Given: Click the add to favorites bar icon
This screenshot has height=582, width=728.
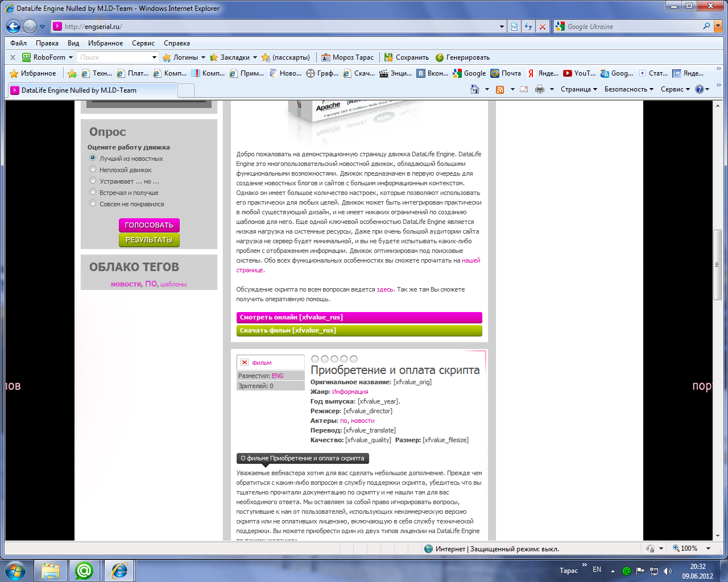Looking at the screenshot, I should pos(72,73).
